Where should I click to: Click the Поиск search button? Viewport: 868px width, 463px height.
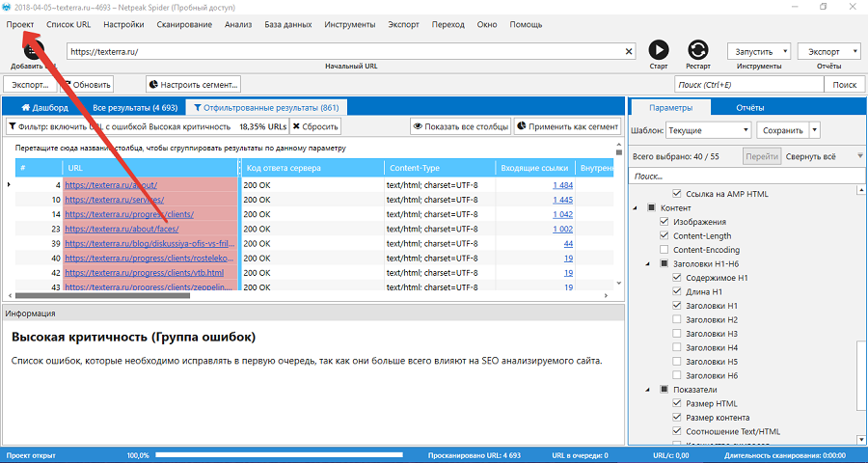844,85
